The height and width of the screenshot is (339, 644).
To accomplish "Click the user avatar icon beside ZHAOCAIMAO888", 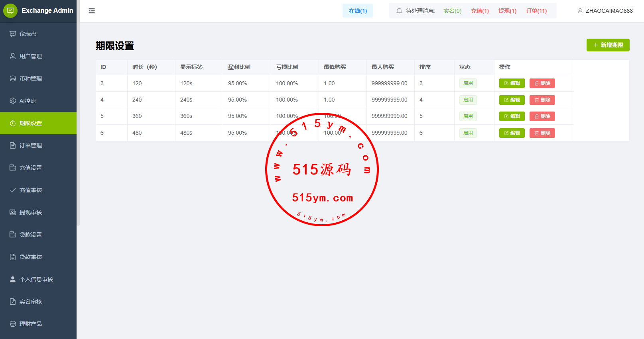I will click(580, 11).
